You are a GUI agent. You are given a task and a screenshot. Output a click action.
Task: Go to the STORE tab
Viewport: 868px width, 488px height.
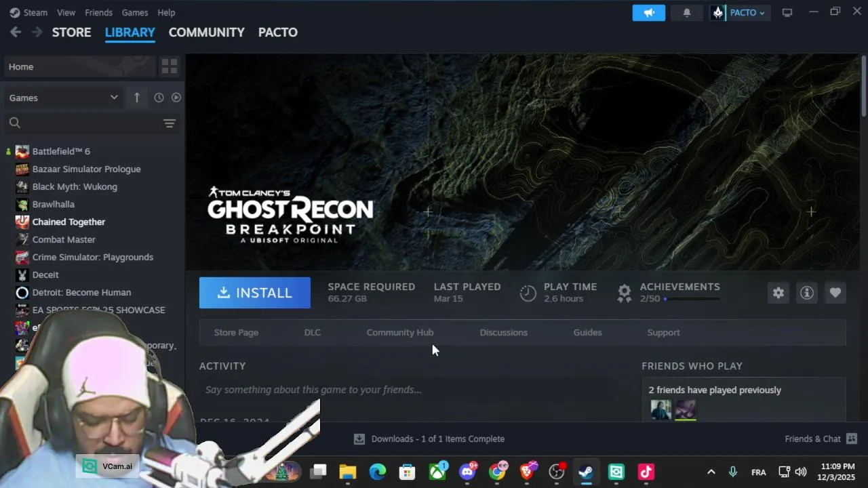(72, 32)
